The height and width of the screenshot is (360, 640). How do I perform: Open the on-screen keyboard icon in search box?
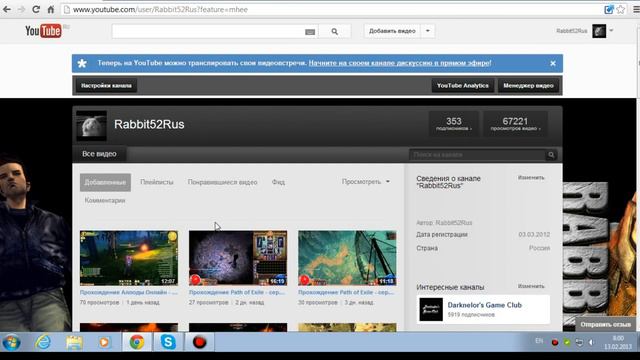pyautogui.click(x=310, y=32)
